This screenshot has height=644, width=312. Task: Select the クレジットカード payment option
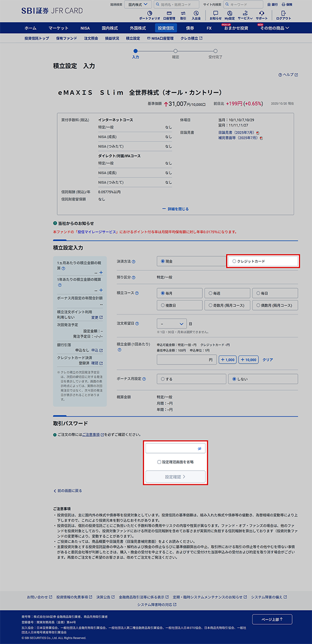[263, 261]
